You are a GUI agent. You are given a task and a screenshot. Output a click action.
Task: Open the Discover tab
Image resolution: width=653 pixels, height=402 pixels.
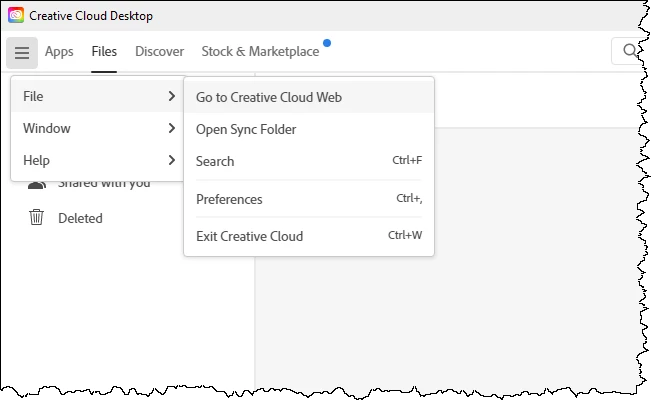point(159,52)
